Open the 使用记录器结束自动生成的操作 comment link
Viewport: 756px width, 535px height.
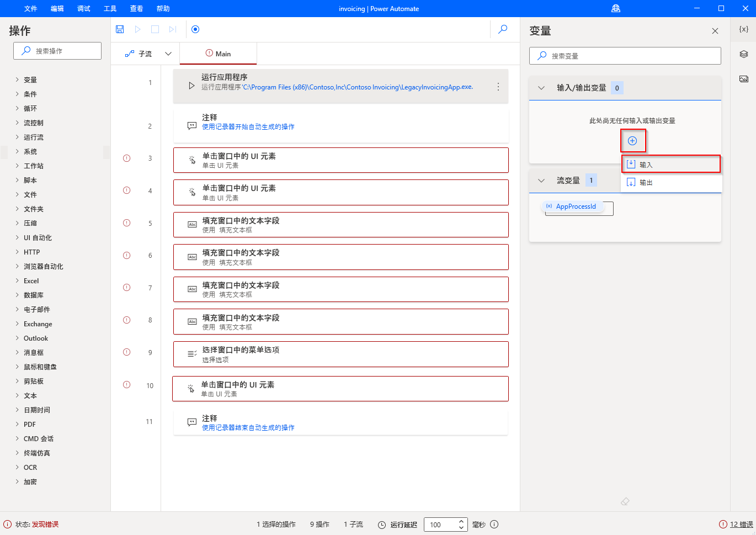[x=248, y=428]
